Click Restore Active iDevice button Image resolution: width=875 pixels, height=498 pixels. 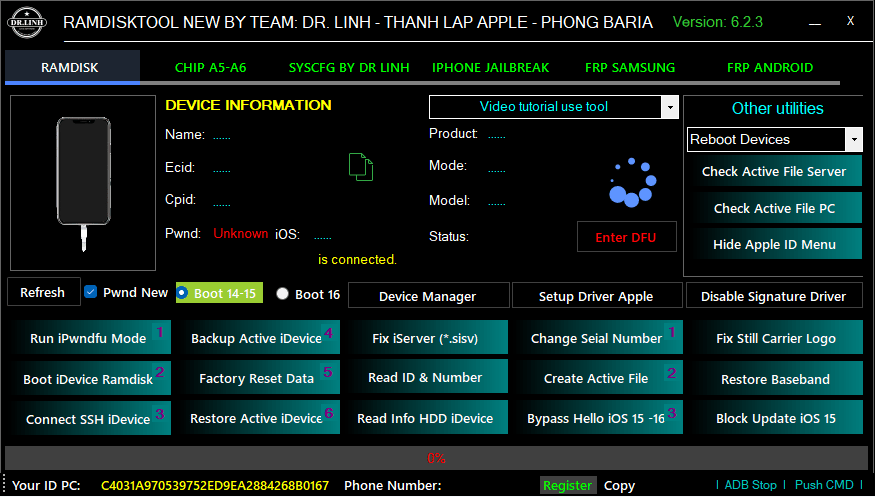click(x=259, y=418)
